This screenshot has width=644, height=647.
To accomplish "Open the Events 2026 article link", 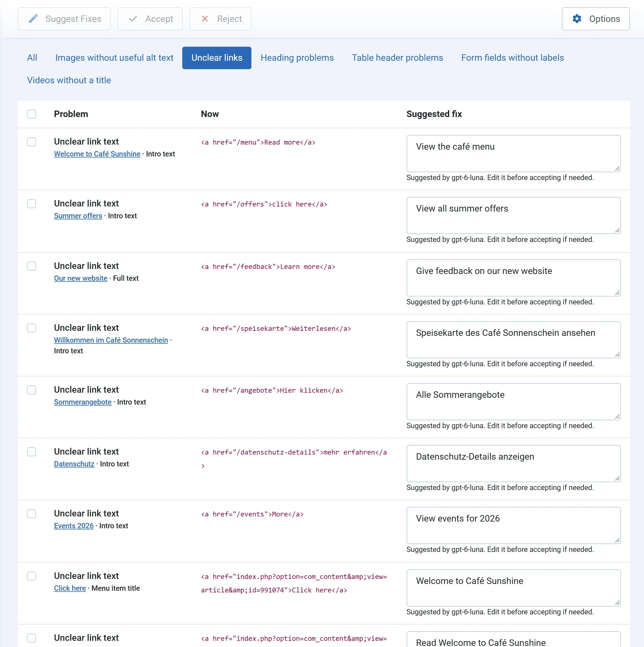I will click(74, 526).
